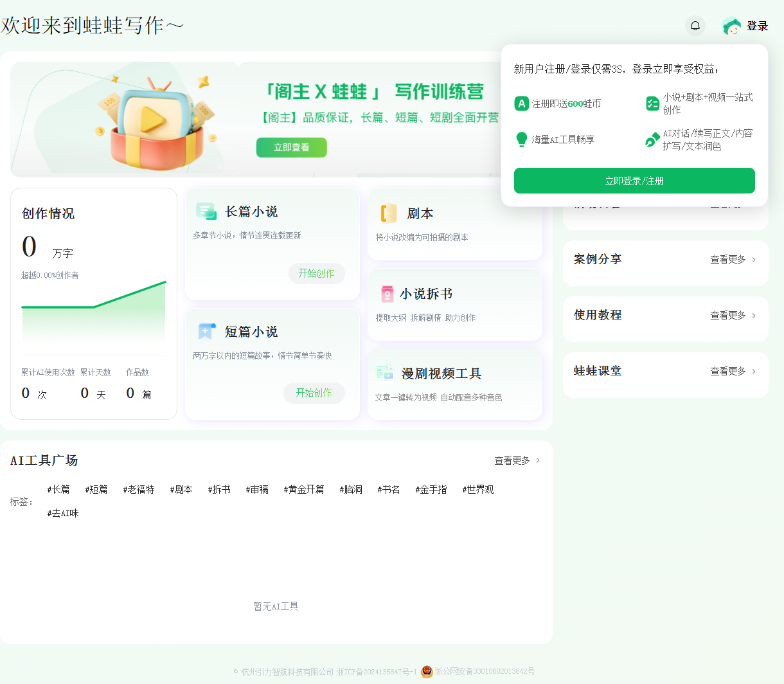This screenshot has height=684, width=784.
Task: Click the 浙公网安备 badge in footer
Action: coord(427,672)
